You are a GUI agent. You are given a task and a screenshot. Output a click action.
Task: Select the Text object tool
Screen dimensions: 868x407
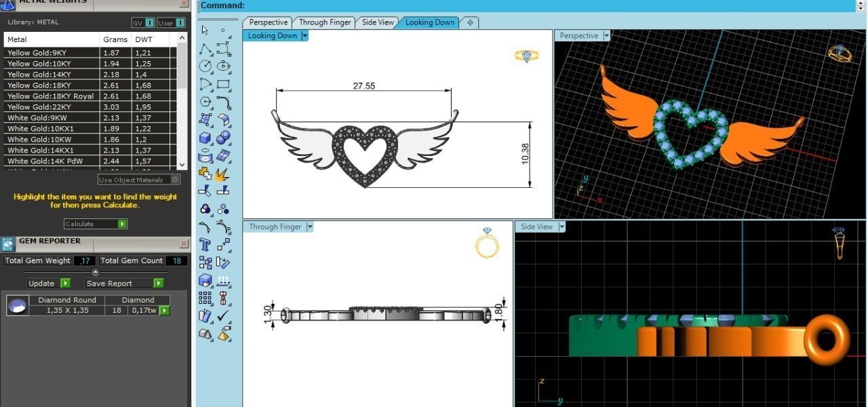click(x=205, y=245)
